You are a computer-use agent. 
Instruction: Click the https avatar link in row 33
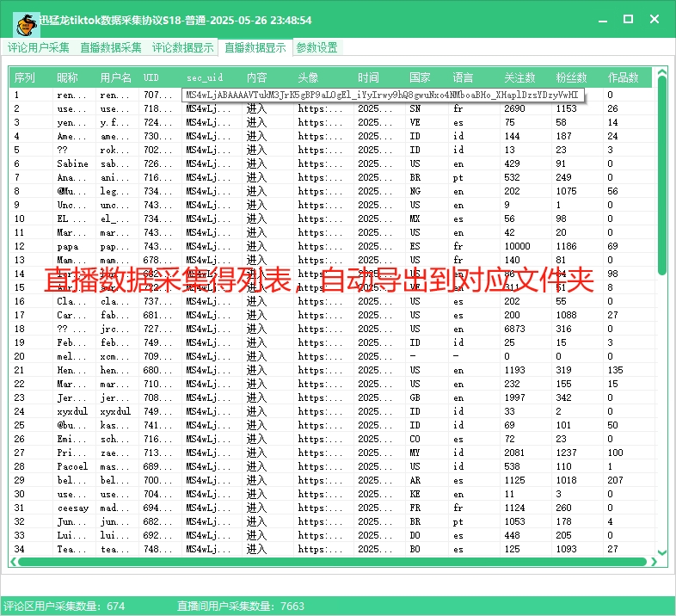(x=320, y=535)
